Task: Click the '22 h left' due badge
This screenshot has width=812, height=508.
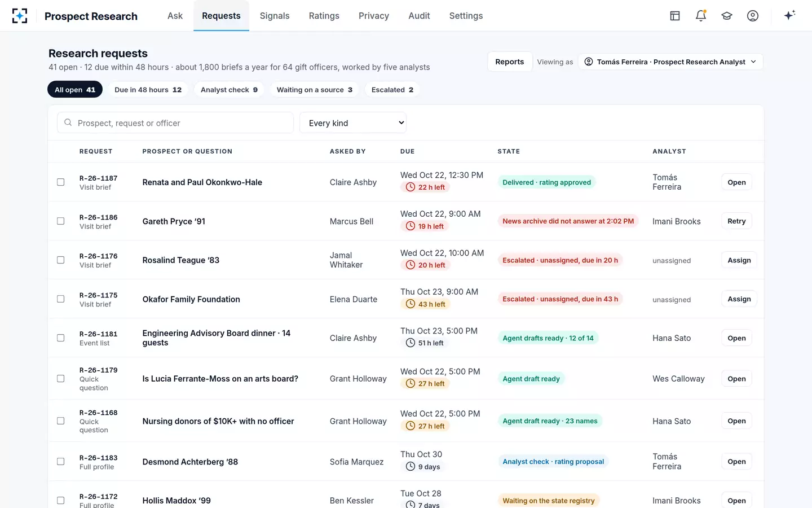Action: (425, 187)
